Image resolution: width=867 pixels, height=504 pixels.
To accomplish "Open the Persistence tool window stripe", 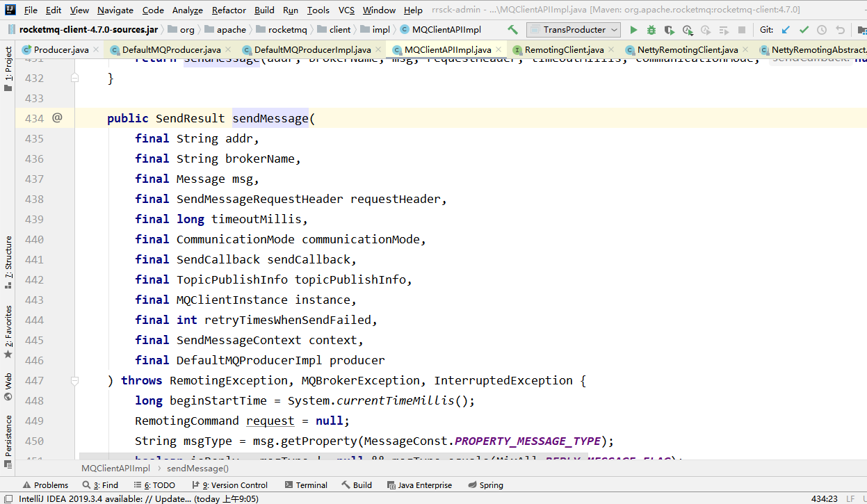I will point(8,441).
